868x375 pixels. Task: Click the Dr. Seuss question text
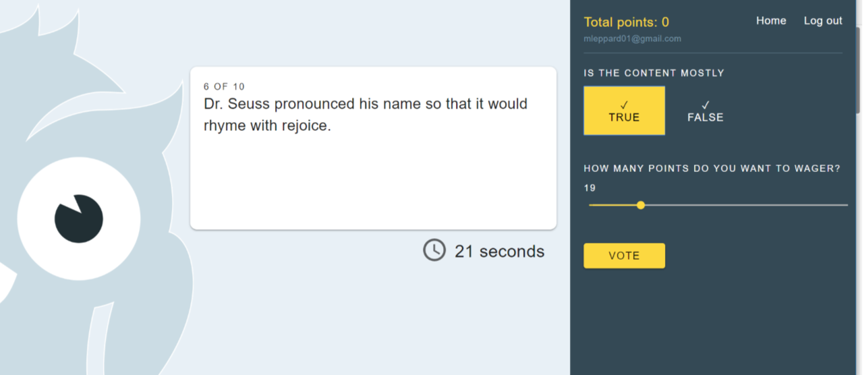pyautogui.click(x=366, y=115)
